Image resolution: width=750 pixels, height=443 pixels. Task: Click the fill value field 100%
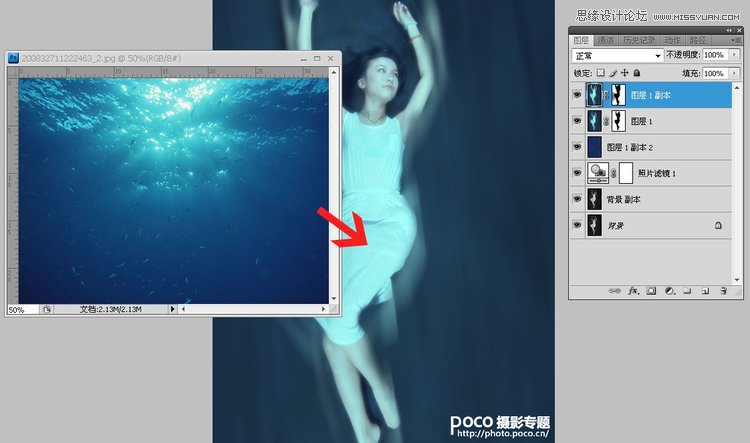tap(715, 73)
